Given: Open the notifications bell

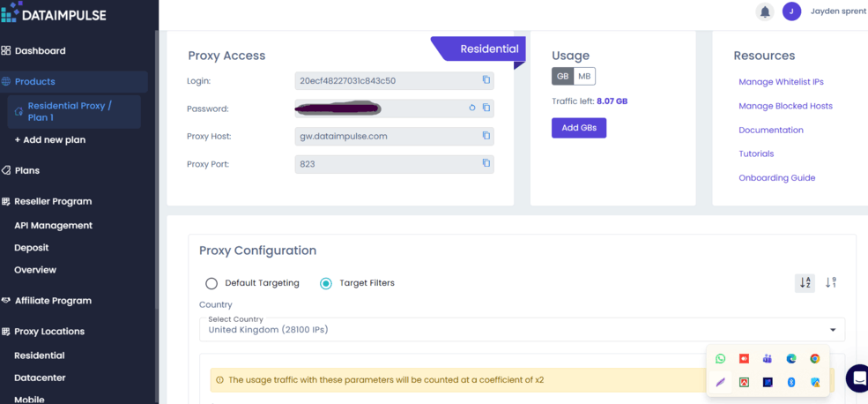Looking at the screenshot, I should coord(765,11).
